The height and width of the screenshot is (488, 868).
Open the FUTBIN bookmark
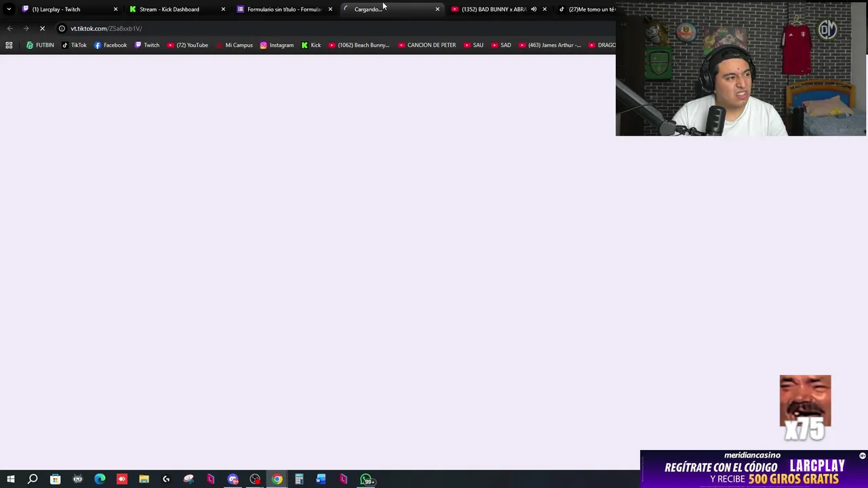point(40,45)
